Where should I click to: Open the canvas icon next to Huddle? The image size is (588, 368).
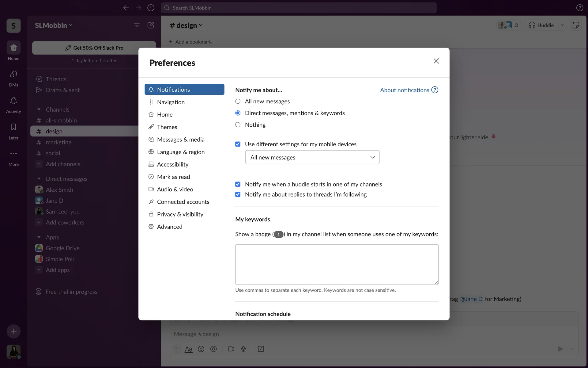576,25
